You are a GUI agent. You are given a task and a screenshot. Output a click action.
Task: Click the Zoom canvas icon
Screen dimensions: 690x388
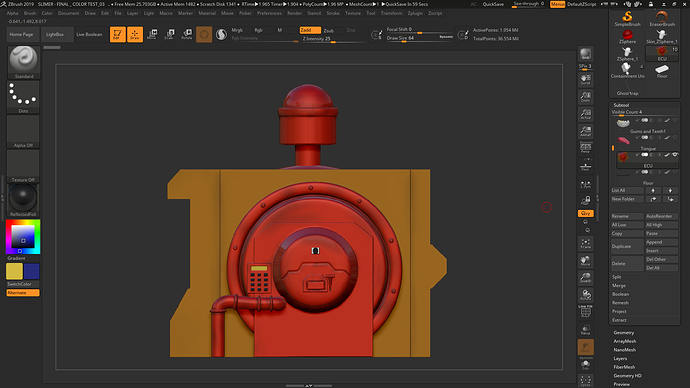[585, 97]
